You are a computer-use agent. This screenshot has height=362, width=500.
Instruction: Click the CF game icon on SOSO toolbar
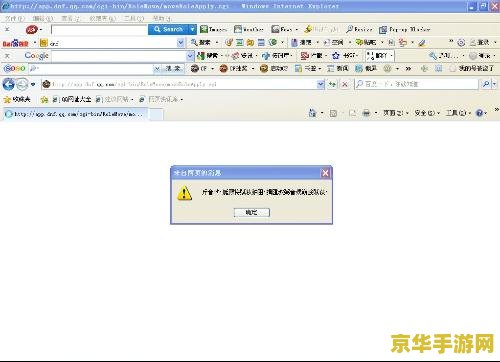pos(195,68)
